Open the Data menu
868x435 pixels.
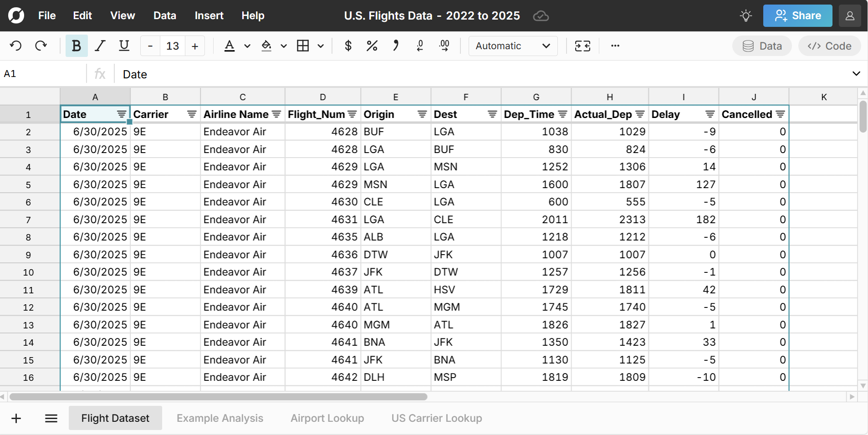point(165,15)
